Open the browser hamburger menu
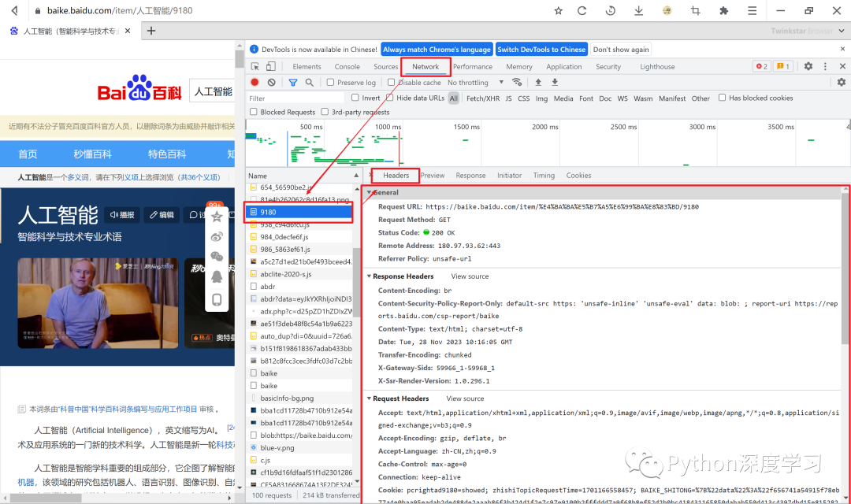The height and width of the screenshot is (504, 851). pyautogui.click(x=752, y=10)
